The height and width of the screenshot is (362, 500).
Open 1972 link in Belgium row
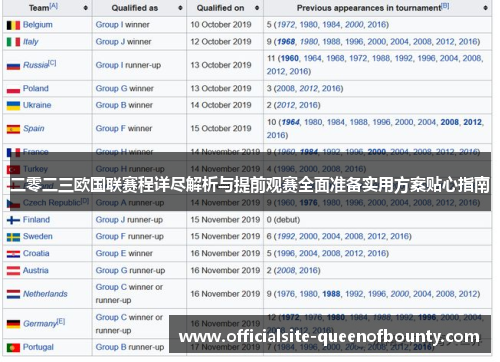pyautogui.click(x=286, y=25)
